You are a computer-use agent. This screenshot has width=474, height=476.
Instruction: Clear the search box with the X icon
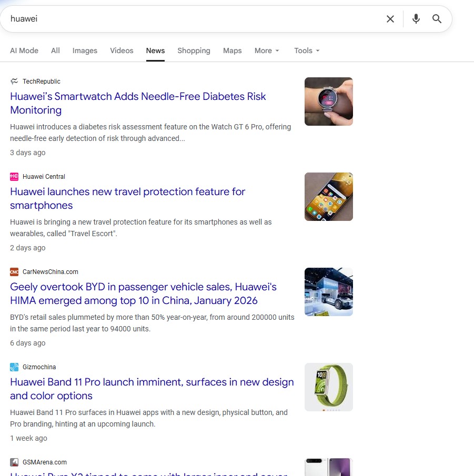[390, 19]
